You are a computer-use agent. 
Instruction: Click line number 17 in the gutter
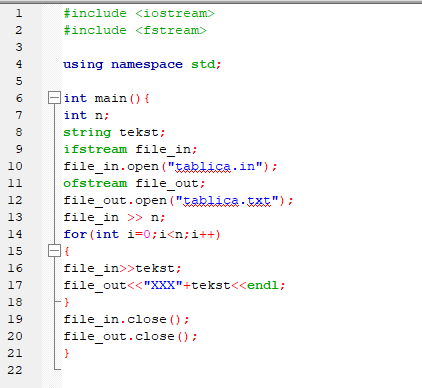[x=15, y=285]
